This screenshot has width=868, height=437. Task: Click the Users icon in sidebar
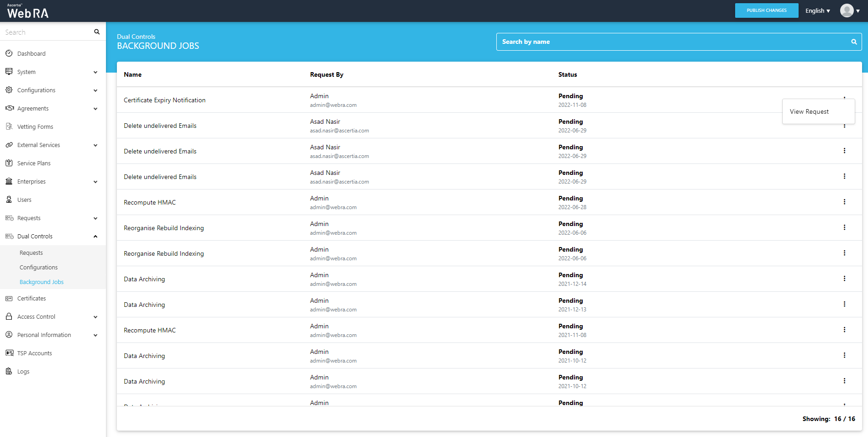[x=9, y=200]
